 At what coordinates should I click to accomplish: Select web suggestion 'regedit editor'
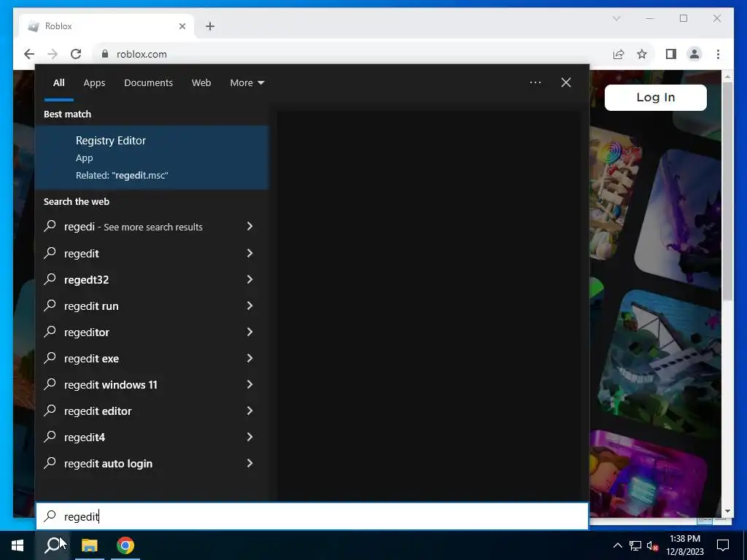152,411
